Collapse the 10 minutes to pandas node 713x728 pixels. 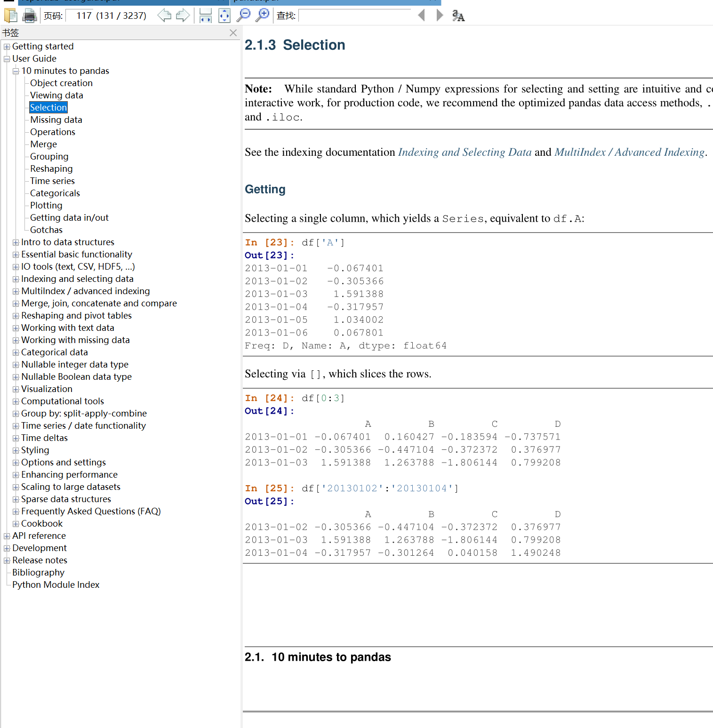pyautogui.click(x=16, y=71)
